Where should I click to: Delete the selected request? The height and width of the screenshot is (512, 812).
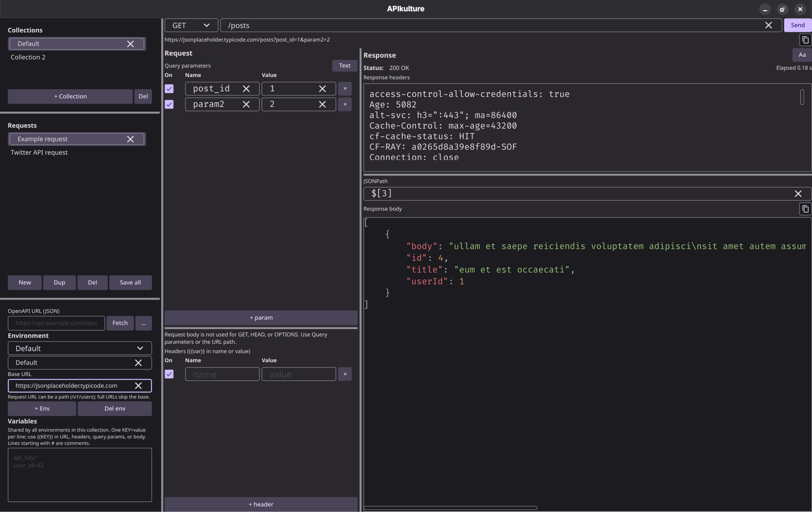92,283
